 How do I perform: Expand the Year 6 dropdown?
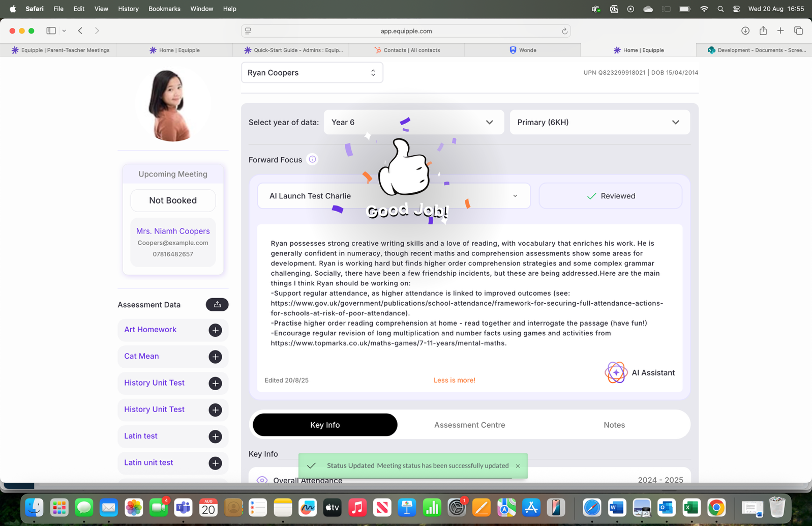[x=414, y=122]
